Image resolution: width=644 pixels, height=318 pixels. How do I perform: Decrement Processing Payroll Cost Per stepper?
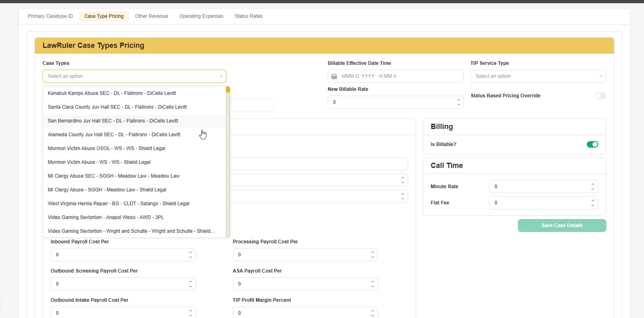(x=372, y=257)
